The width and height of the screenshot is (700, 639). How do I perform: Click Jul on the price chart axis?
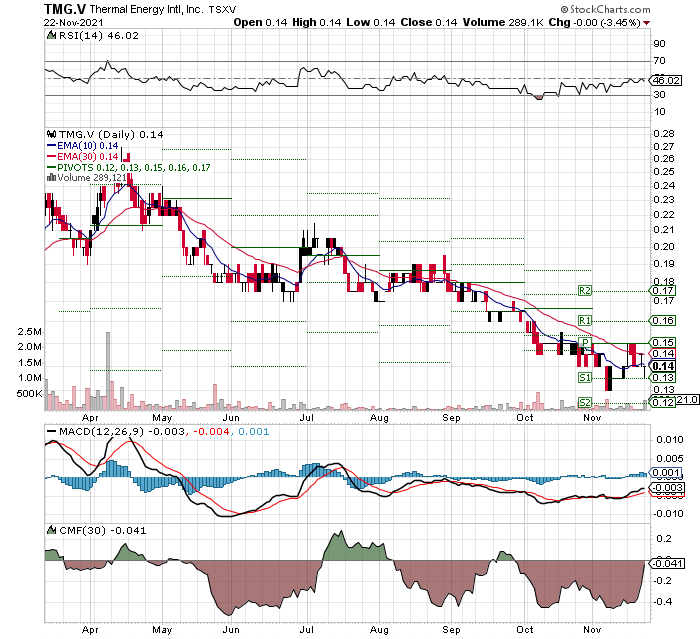click(x=307, y=418)
